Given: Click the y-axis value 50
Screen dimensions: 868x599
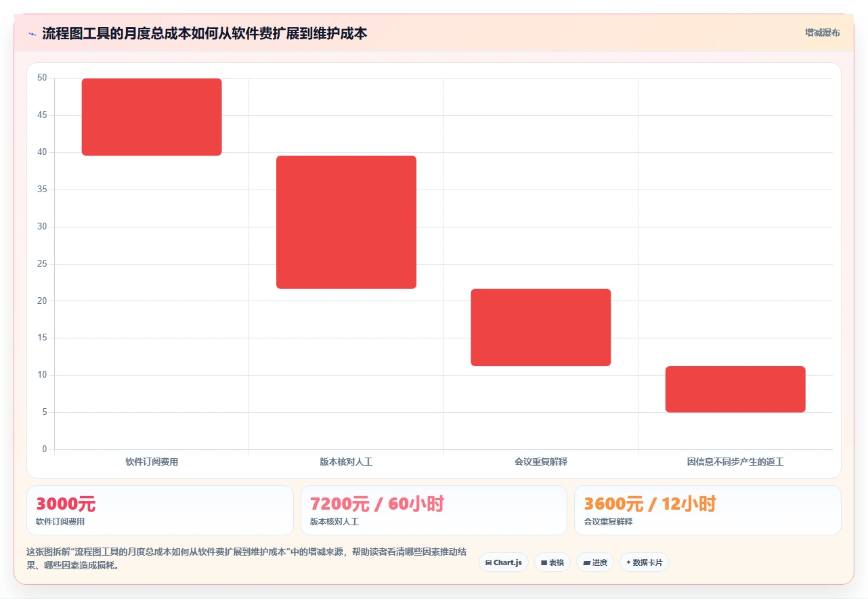Looking at the screenshot, I should click(42, 78).
